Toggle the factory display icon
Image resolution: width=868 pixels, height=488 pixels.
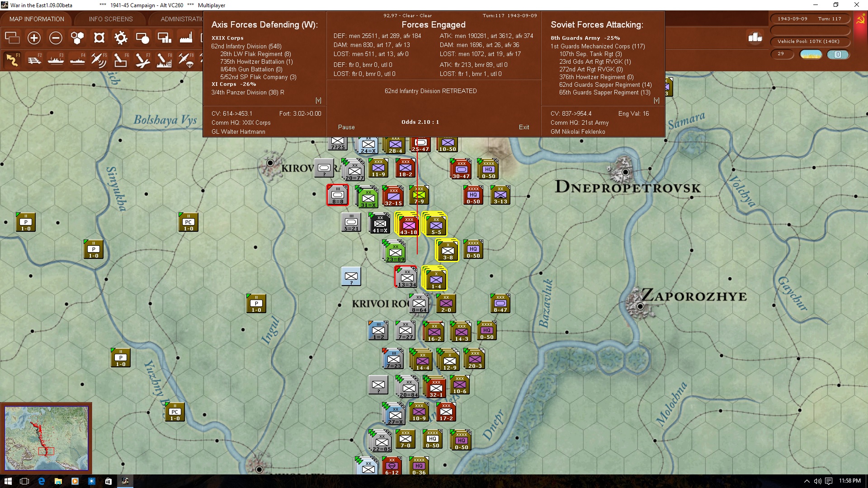pyautogui.click(x=186, y=38)
